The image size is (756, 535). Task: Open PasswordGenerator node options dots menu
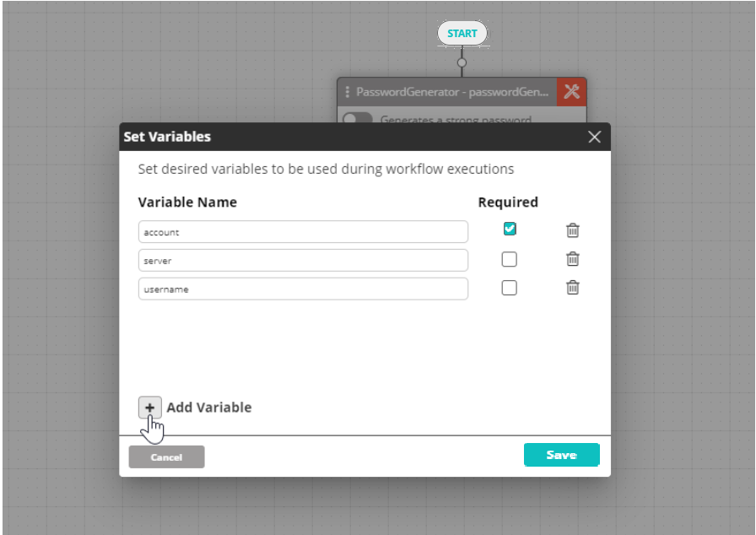tap(347, 92)
